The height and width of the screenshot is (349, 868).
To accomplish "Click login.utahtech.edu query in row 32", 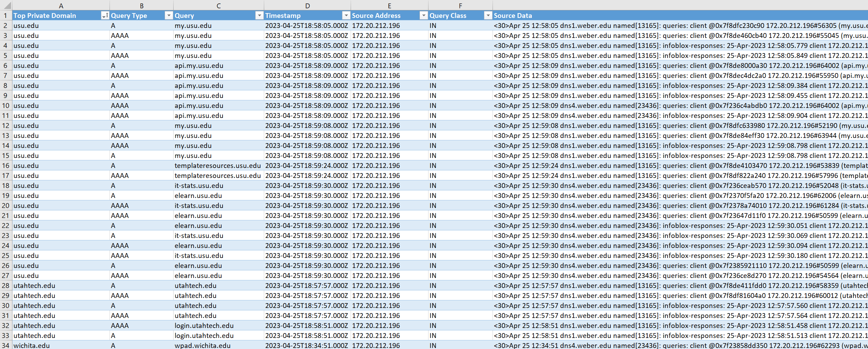I will coord(219,326).
